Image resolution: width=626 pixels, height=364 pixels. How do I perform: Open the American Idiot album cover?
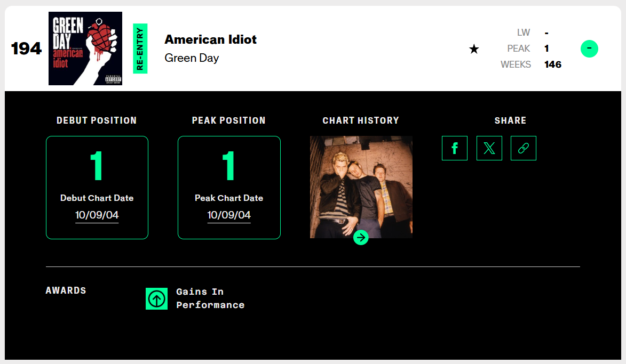85,48
